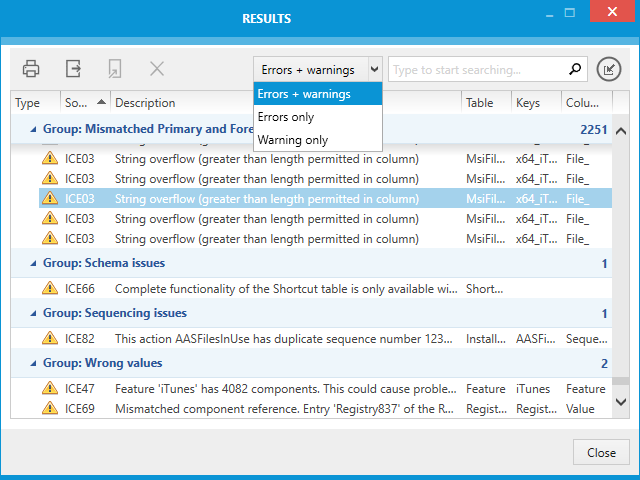Choose 'Errors + warnings' from dropdown list
This screenshot has height=480, width=640.
(304, 94)
